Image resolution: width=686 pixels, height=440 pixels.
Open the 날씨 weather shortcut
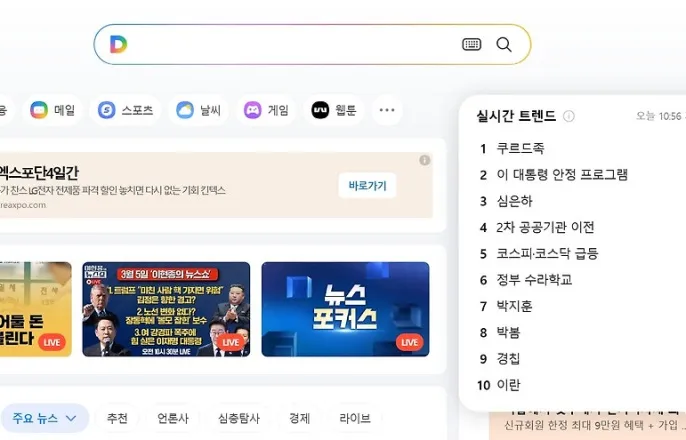coord(198,110)
